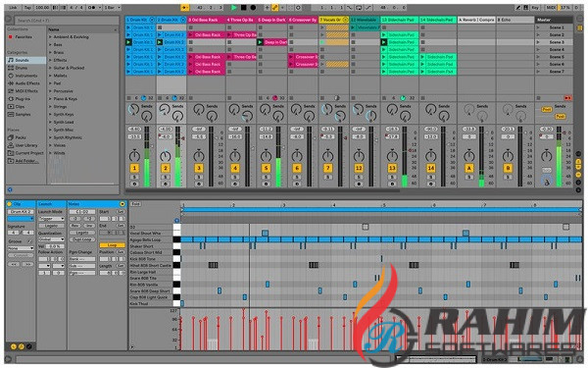Stop playback with the square Stop button
Image resolution: width=588 pixels, height=368 pixels.
point(244,7)
